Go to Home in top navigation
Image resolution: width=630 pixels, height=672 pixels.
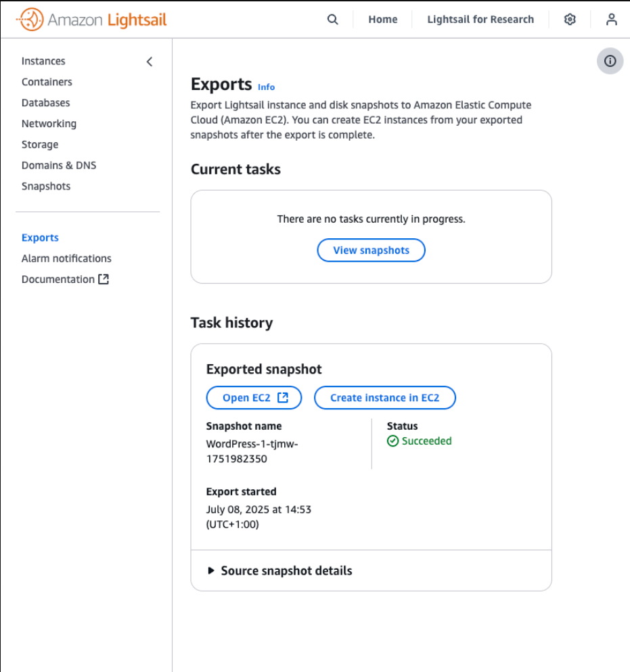point(383,19)
